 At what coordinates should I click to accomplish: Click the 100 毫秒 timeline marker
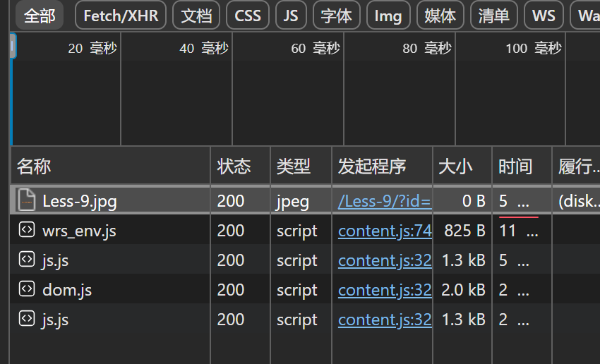click(534, 48)
